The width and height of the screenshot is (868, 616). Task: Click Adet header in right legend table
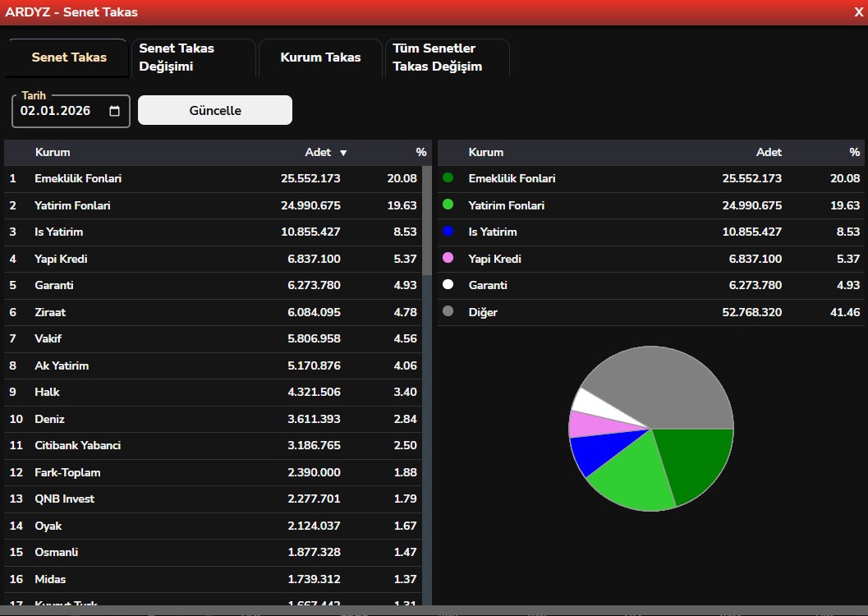point(769,152)
